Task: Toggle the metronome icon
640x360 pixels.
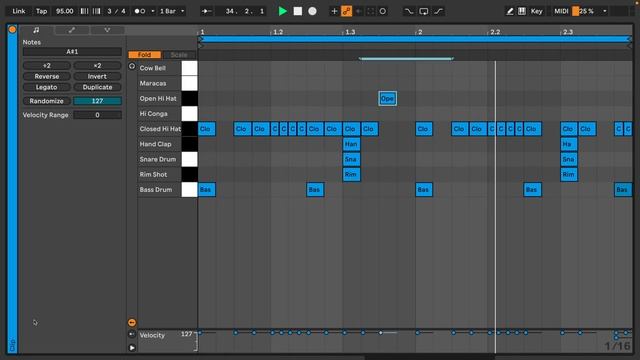Action: pyautogui.click(x=140, y=11)
